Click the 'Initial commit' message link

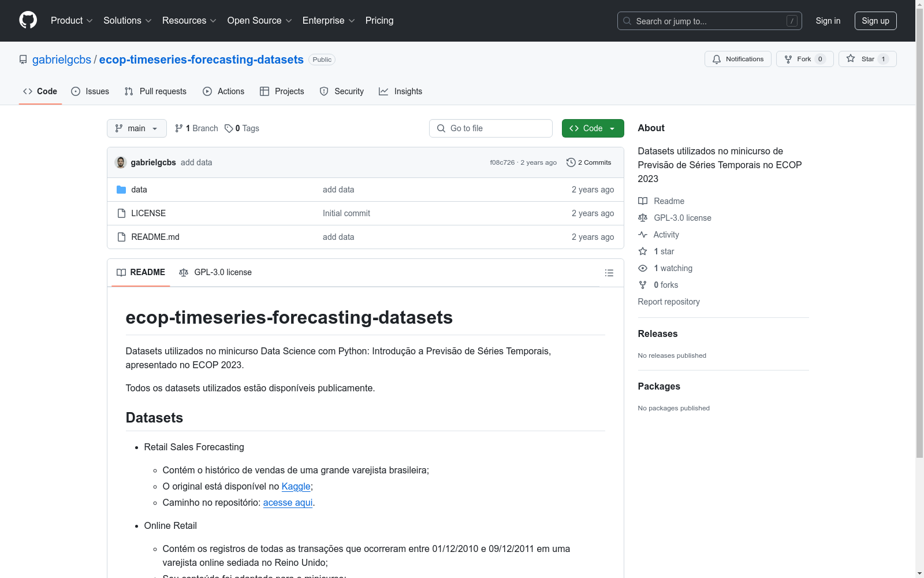pos(346,213)
